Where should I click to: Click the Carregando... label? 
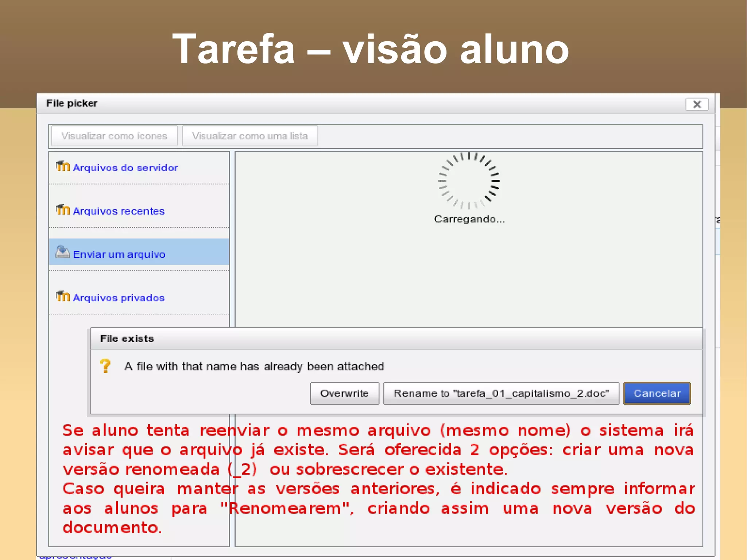pos(469,219)
